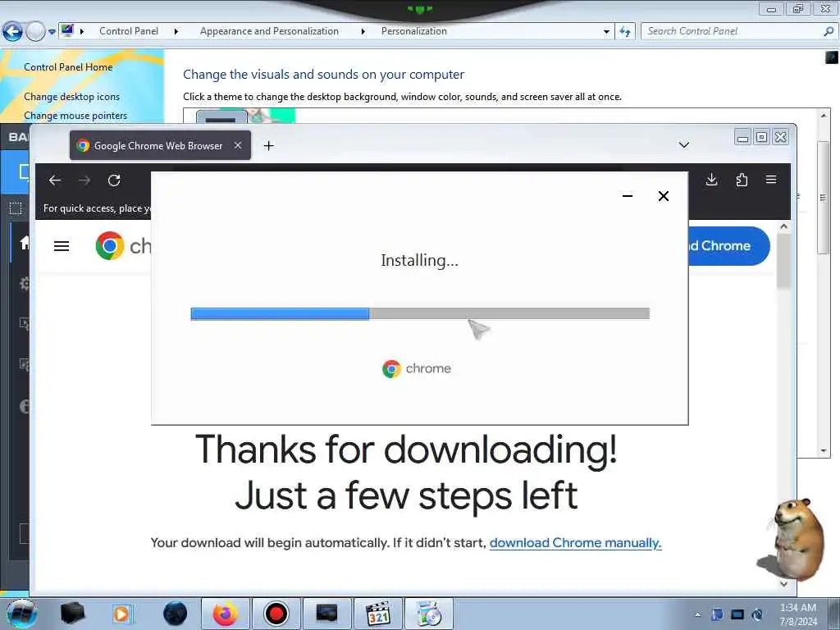Open the dark globe taskbar icon
Image resolution: width=840 pixels, height=630 pixels.
coord(175,614)
